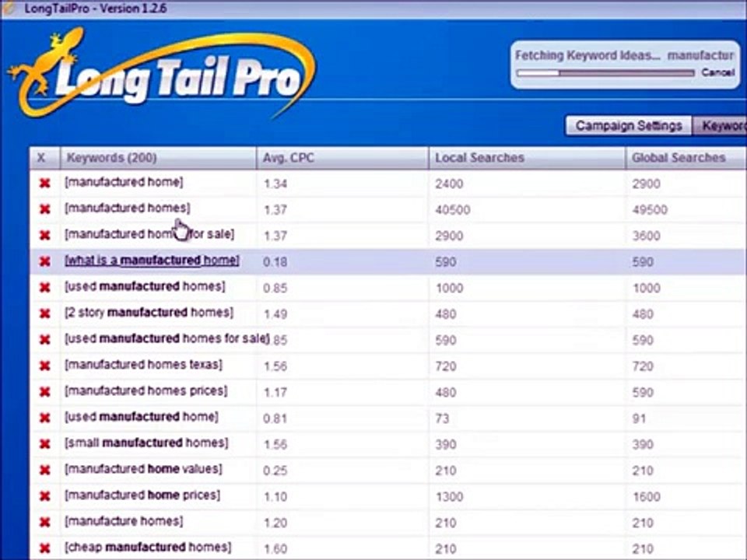This screenshot has width=747, height=560.
Task: Sort by Keywords (200) column header
Action: (x=158, y=158)
